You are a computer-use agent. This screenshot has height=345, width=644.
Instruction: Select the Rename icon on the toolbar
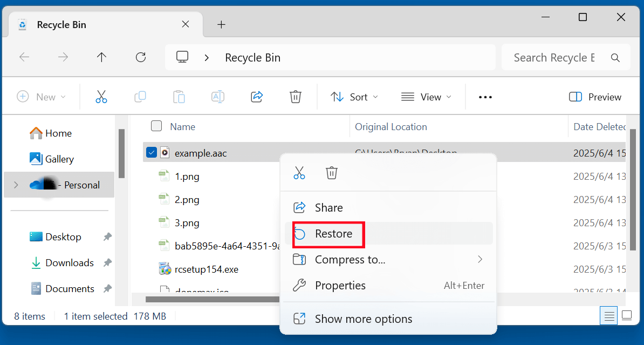217,97
